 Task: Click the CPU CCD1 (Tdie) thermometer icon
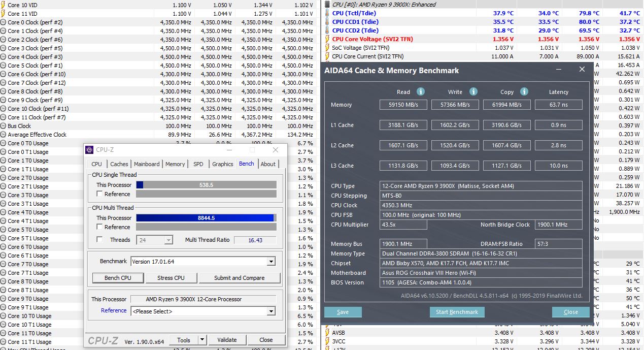[x=327, y=22]
